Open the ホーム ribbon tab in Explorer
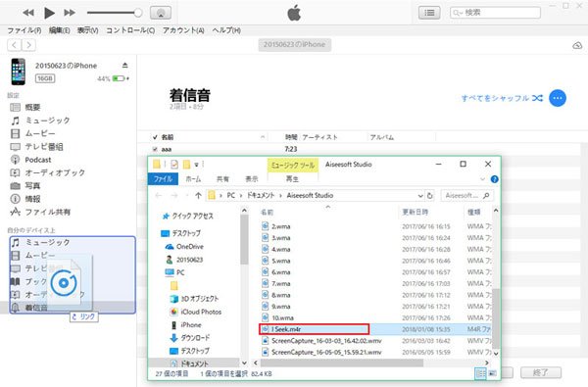The height and width of the screenshot is (387, 588). point(193,179)
